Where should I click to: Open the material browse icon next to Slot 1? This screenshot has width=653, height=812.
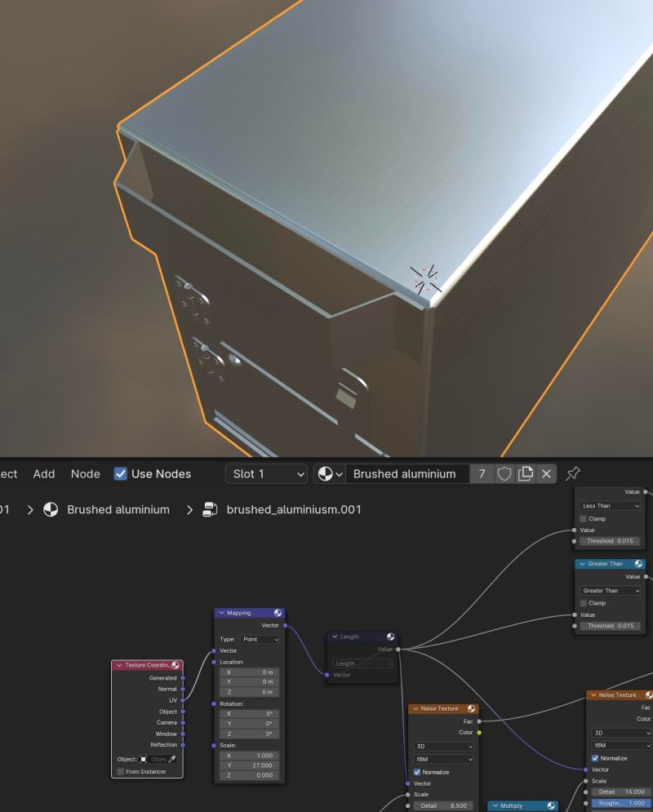tap(324, 474)
